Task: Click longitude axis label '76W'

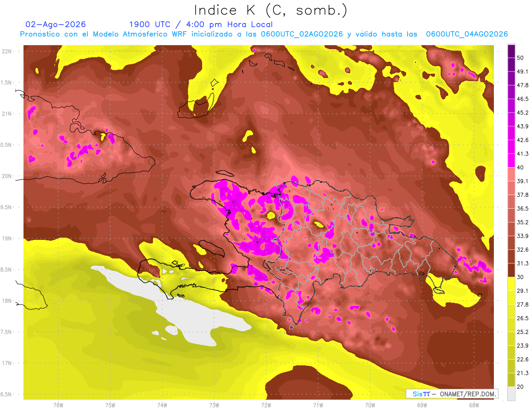Action: coord(58,405)
